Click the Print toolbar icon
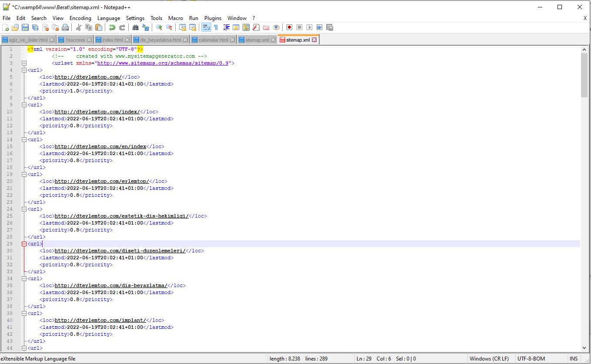This screenshot has height=364, width=591. click(x=65, y=27)
